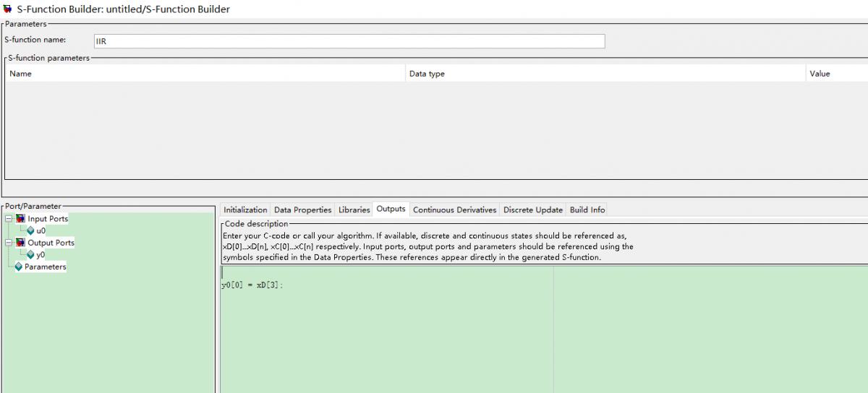Click the S-Function Builder window title icon
The image size is (868, 393).
(x=8, y=9)
